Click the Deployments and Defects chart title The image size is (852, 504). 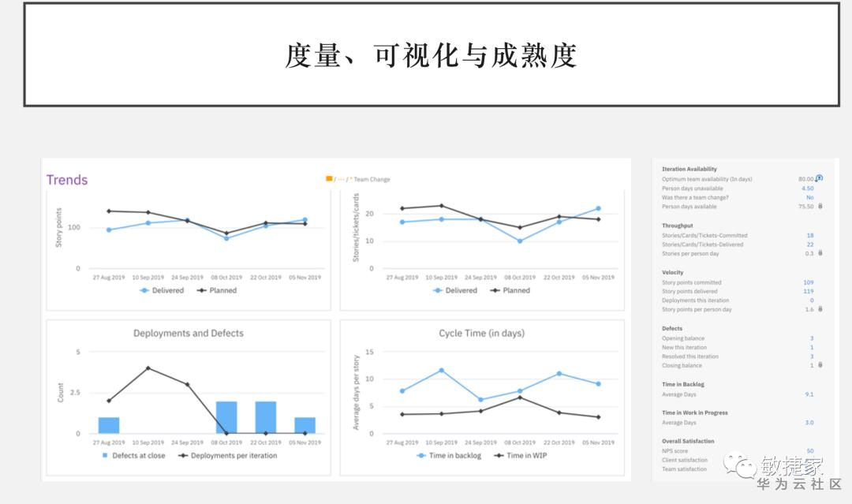tap(189, 333)
